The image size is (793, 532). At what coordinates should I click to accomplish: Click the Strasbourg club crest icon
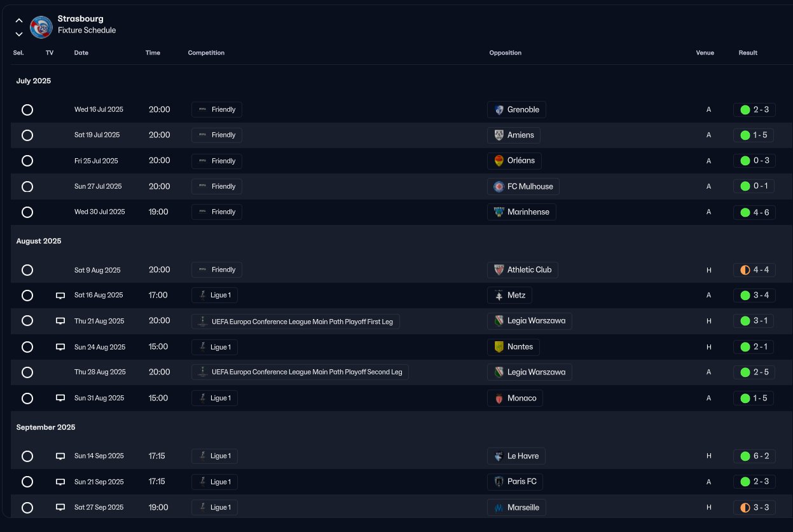(41, 27)
